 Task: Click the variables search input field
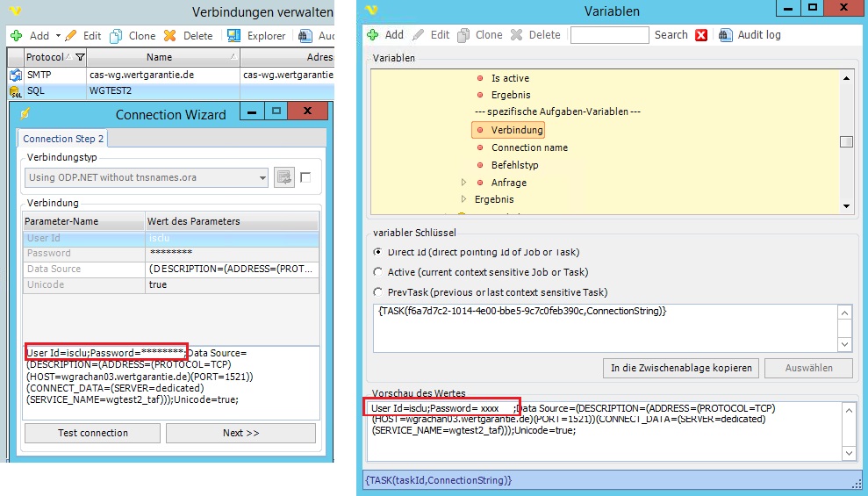[609, 35]
